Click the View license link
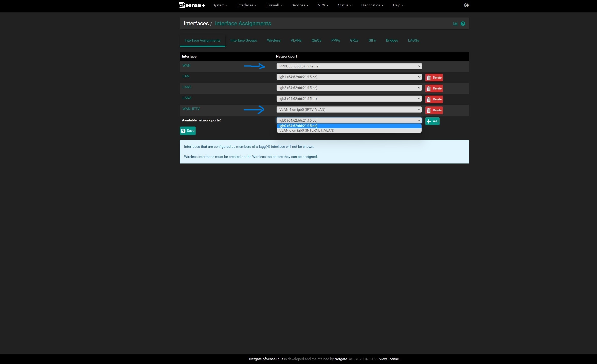The height and width of the screenshot is (364, 597). 389,359
